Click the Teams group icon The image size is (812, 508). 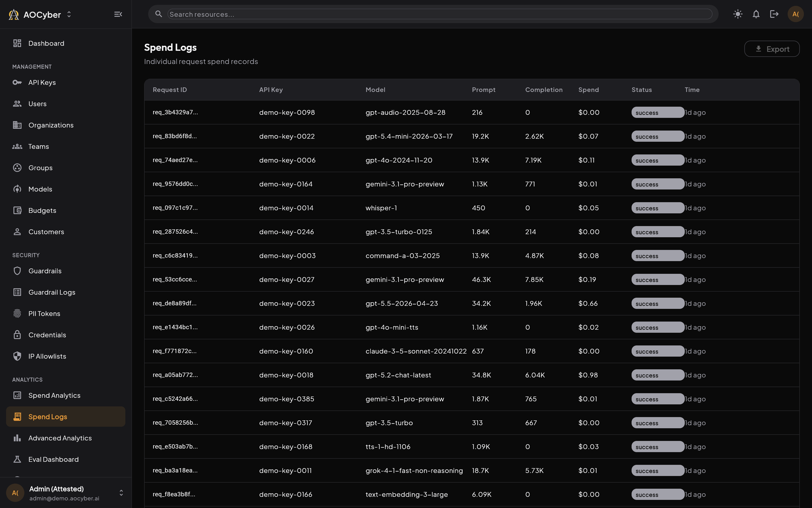[17, 147]
